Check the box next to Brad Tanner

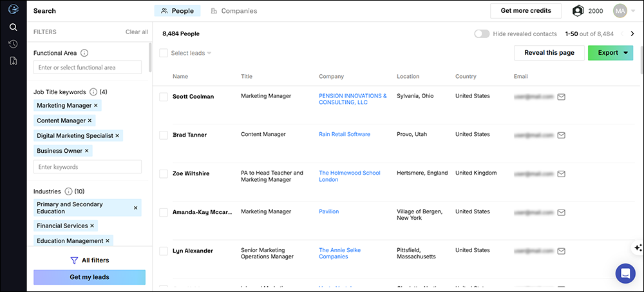click(x=164, y=135)
